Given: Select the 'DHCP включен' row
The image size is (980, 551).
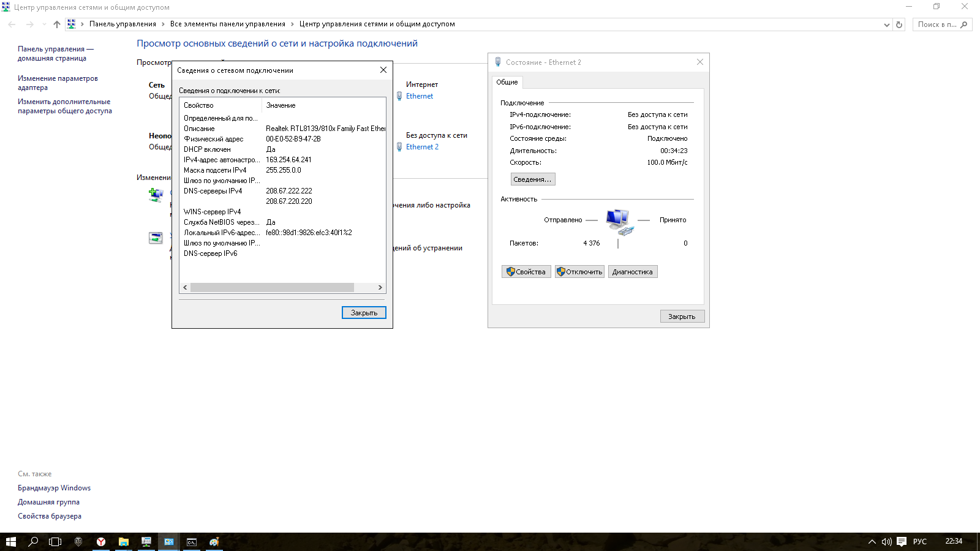Looking at the screenshot, I should tap(282, 149).
